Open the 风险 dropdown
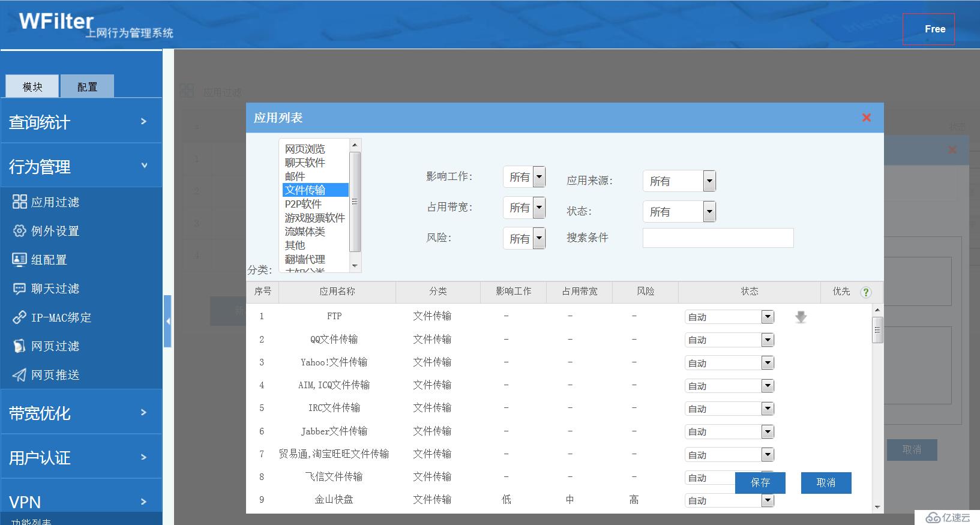980x525 pixels. click(x=524, y=238)
